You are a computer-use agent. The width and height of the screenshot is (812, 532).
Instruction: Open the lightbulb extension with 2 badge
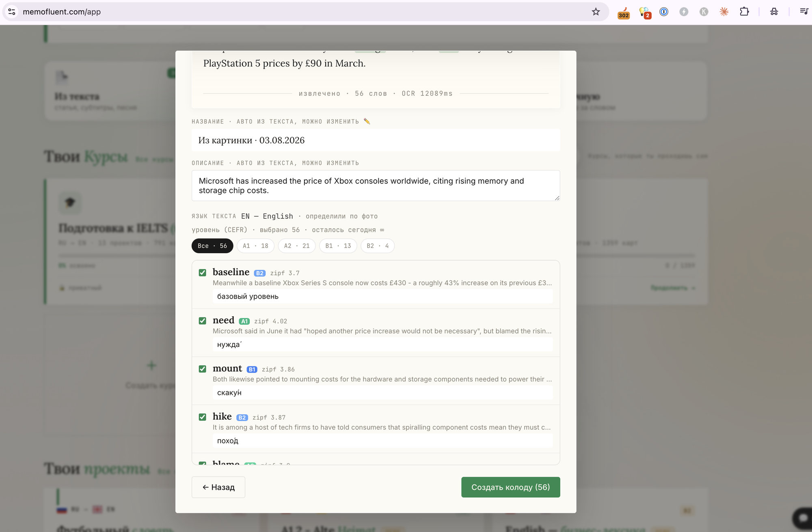coord(644,12)
